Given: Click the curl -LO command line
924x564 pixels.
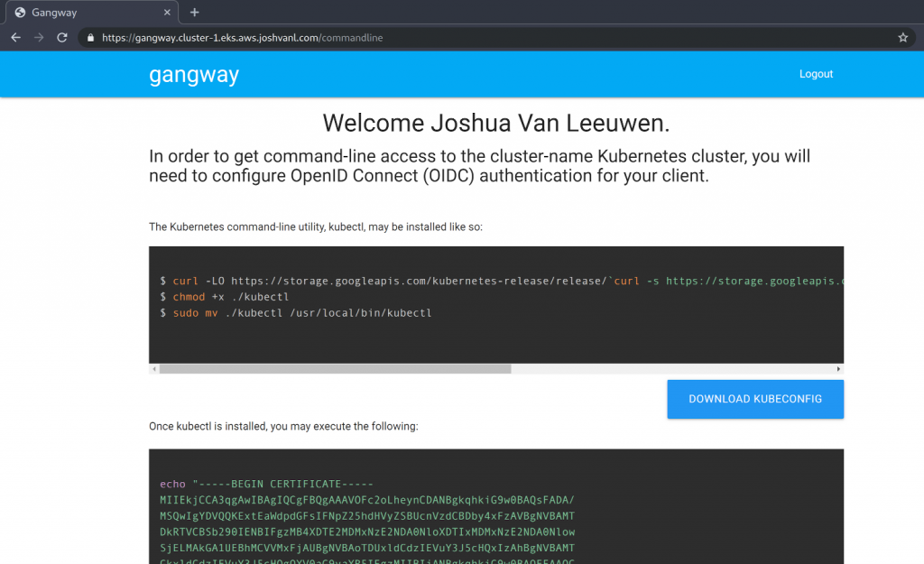Looking at the screenshot, I should click(x=501, y=282).
